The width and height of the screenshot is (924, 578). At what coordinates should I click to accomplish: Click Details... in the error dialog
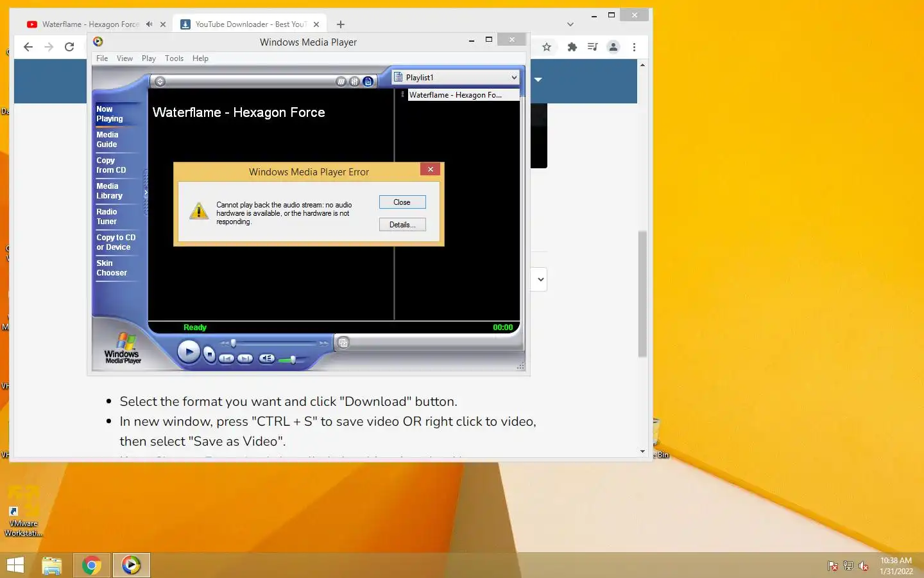(x=402, y=225)
